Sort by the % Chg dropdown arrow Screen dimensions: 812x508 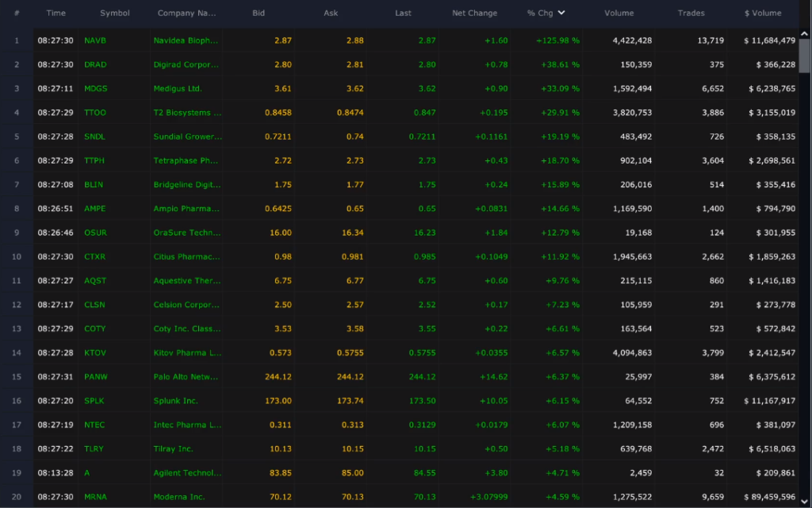coord(561,13)
